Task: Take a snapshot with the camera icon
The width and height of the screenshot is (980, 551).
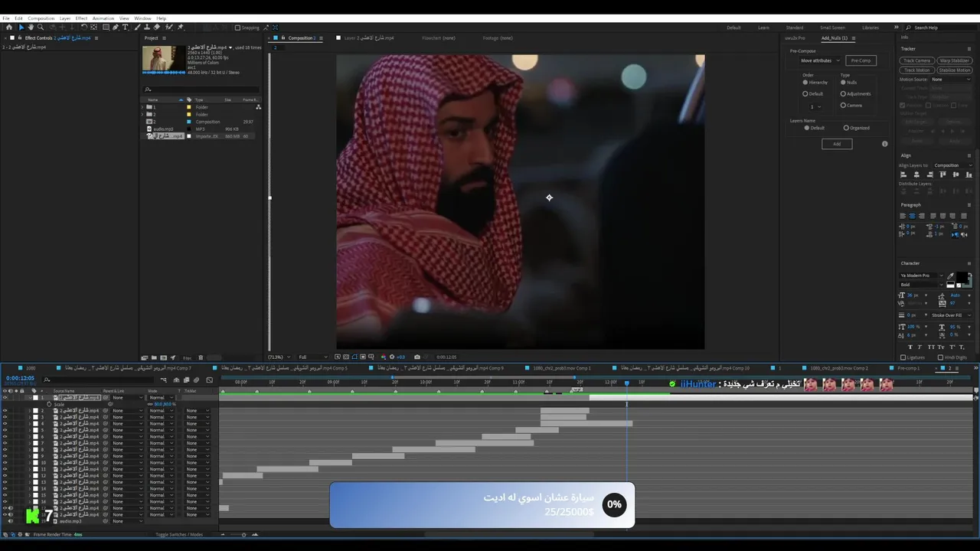Action: point(416,357)
